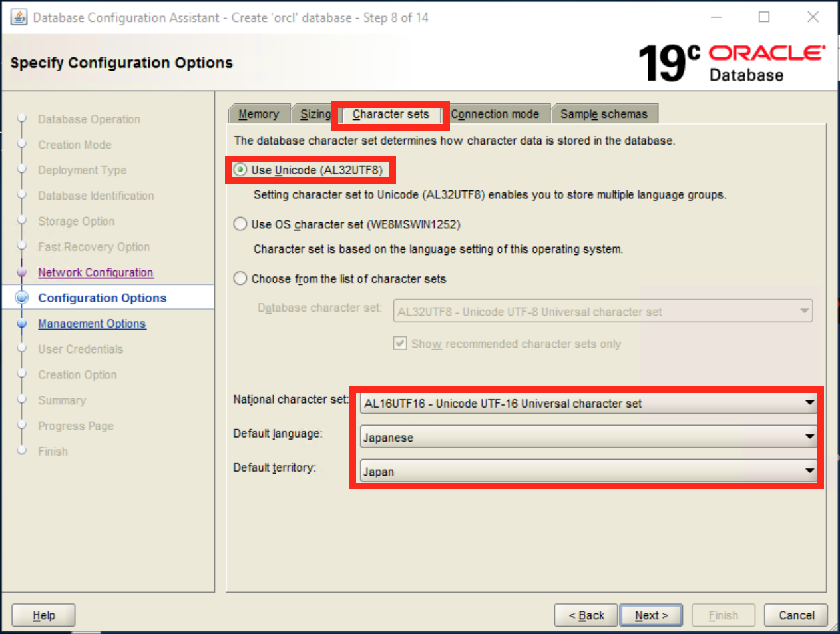
Task: Click Next to continue
Action: pyautogui.click(x=651, y=615)
